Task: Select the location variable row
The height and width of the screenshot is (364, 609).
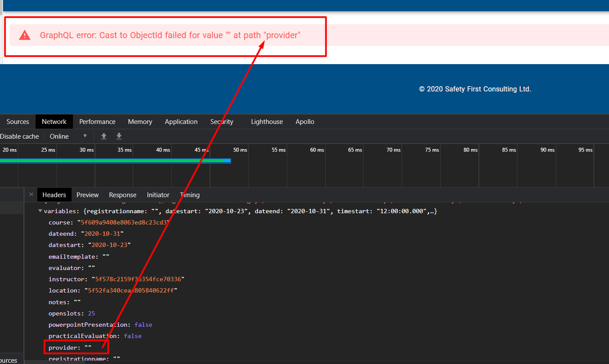Action: click(x=113, y=290)
